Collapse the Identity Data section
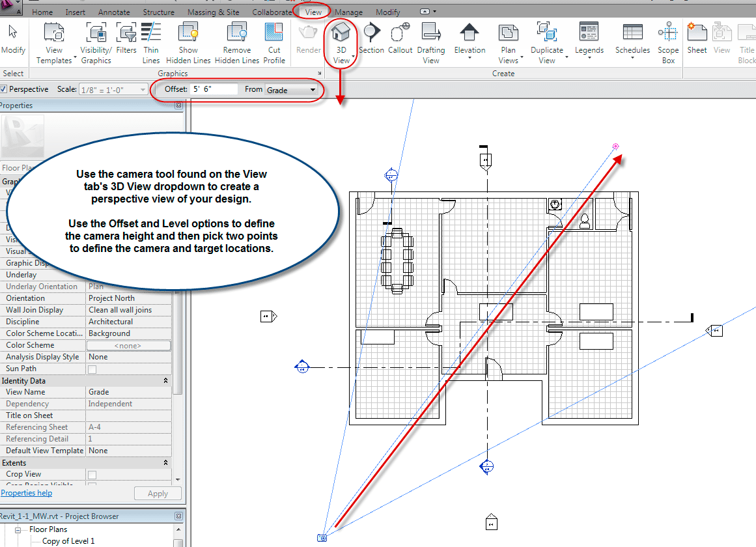The image size is (756, 547). 165,381
